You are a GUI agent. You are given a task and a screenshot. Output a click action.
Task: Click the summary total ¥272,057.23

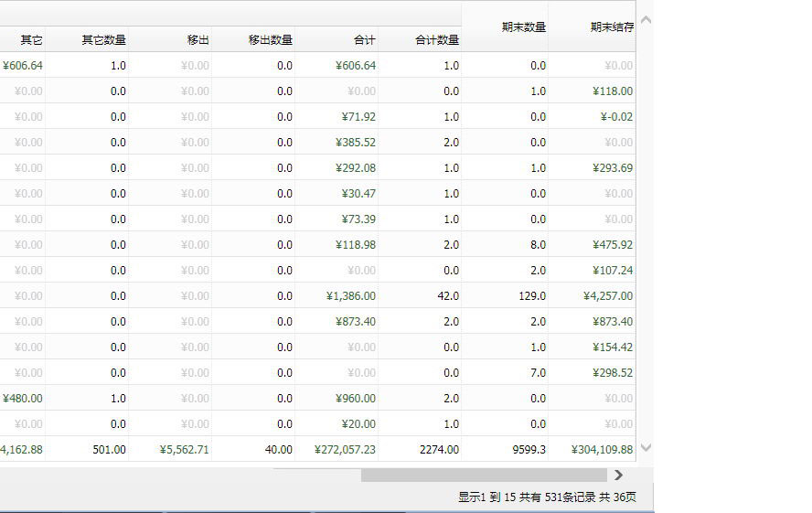345,450
